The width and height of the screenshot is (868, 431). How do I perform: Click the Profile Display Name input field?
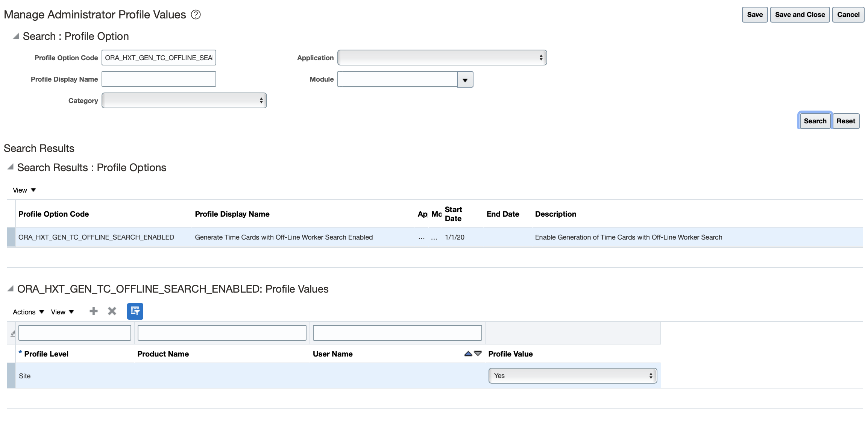(x=159, y=79)
